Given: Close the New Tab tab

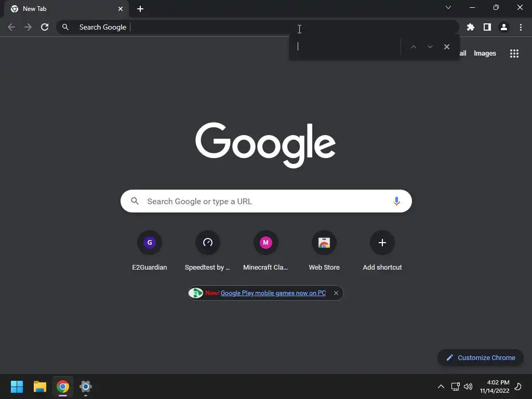Looking at the screenshot, I should (x=121, y=9).
